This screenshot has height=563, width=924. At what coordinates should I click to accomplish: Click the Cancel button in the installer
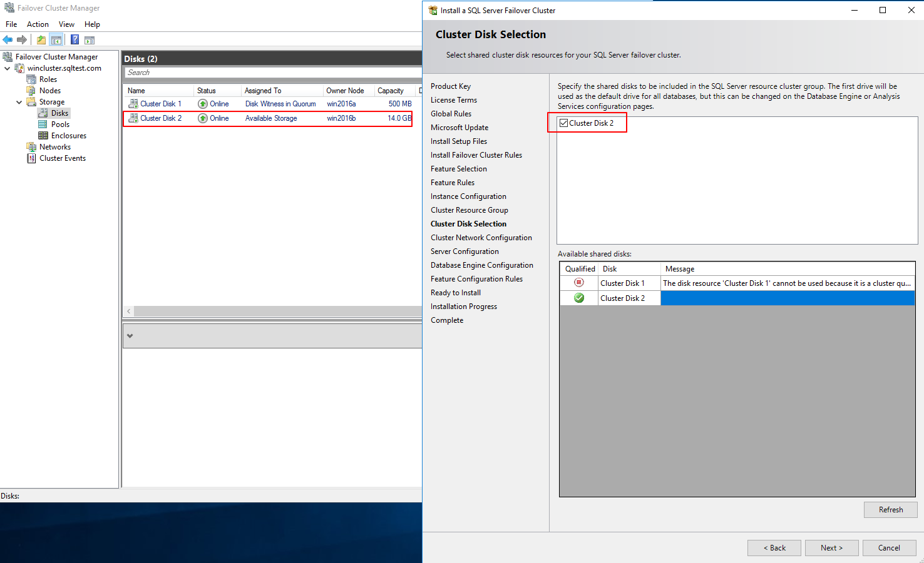(x=889, y=548)
